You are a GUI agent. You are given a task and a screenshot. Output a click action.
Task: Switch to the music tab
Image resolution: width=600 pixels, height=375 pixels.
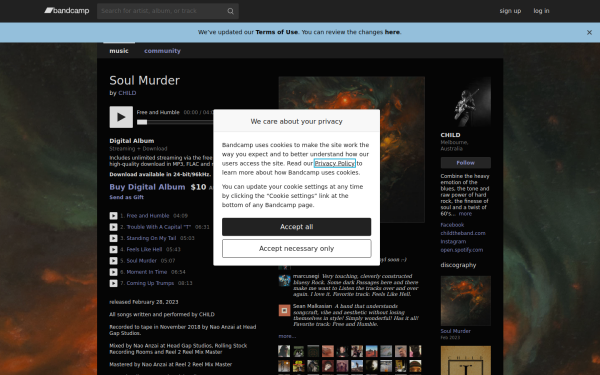click(x=119, y=51)
